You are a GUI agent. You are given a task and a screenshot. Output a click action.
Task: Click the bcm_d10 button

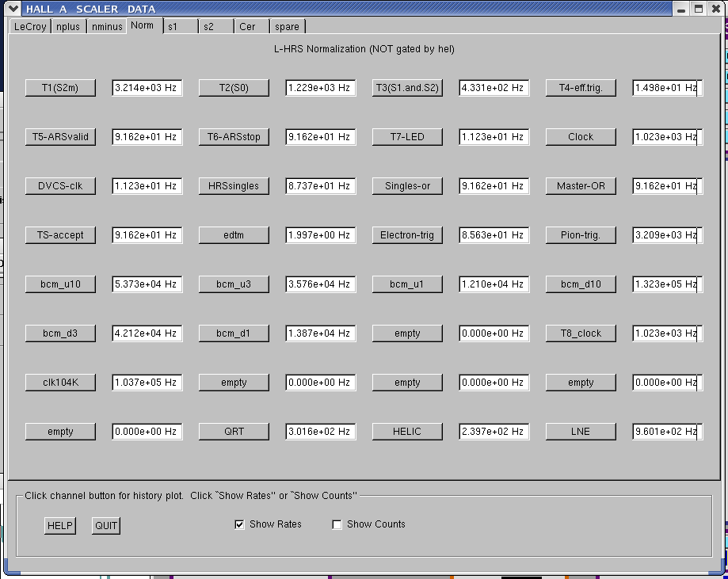click(581, 284)
